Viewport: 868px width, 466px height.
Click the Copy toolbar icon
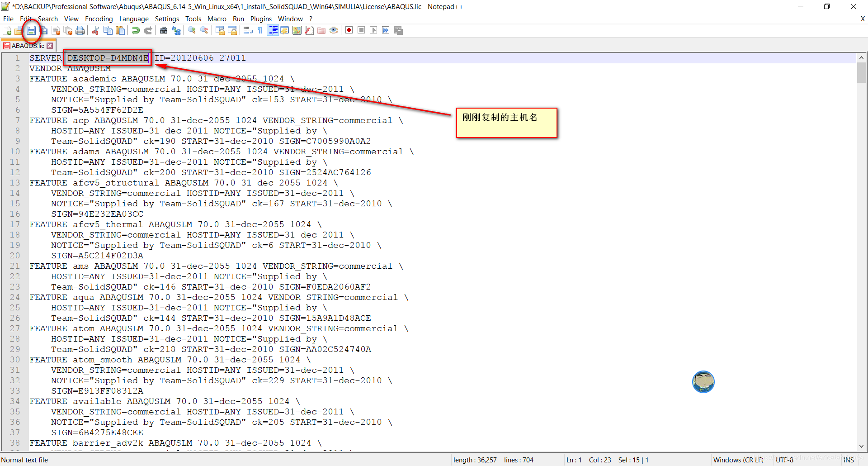click(108, 30)
